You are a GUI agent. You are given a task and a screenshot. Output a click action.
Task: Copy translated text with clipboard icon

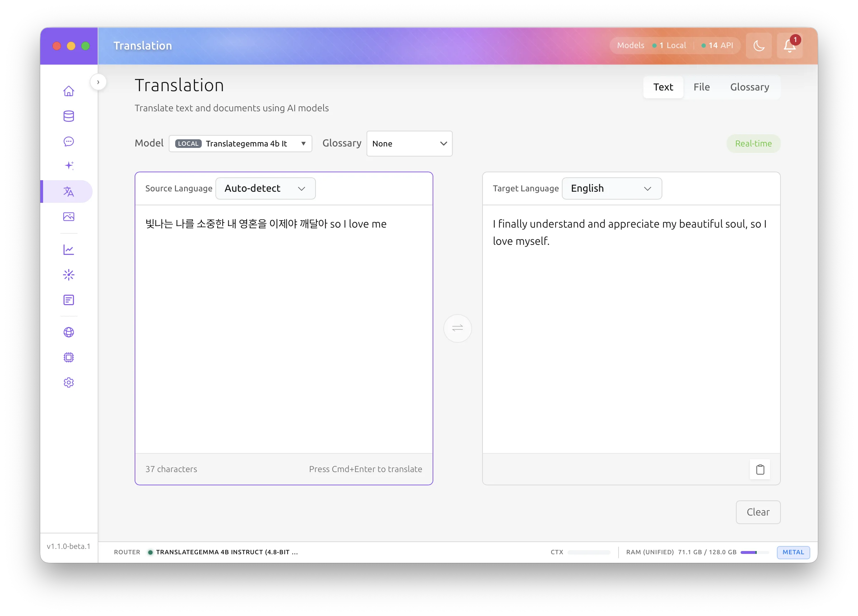tap(760, 469)
